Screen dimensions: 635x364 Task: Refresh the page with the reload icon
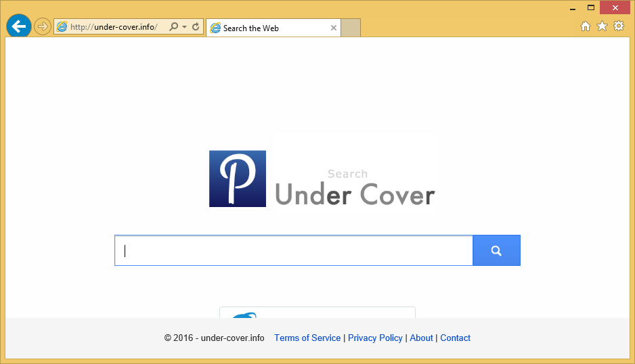tap(196, 27)
